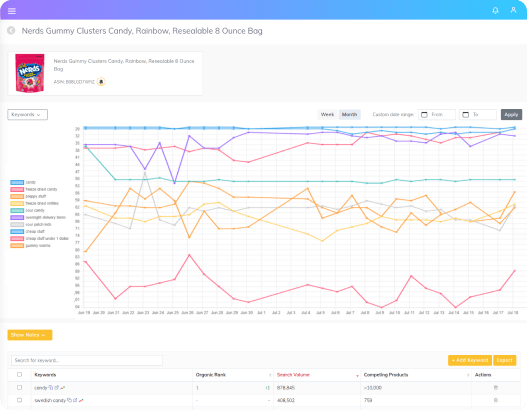
Task: Click the ASIN text under product title
Action: [74, 82]
